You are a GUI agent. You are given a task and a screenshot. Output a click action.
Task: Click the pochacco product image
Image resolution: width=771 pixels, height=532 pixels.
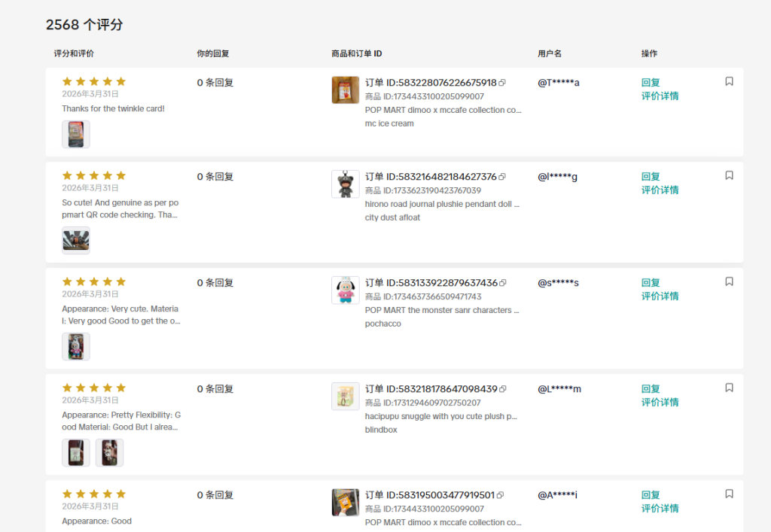point(345,290)
